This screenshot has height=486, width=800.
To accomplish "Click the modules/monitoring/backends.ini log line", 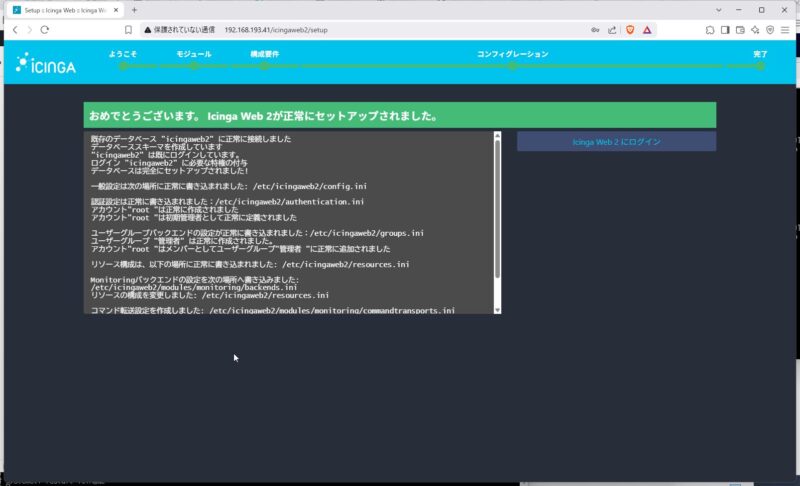I will click(x=194, y=288).
